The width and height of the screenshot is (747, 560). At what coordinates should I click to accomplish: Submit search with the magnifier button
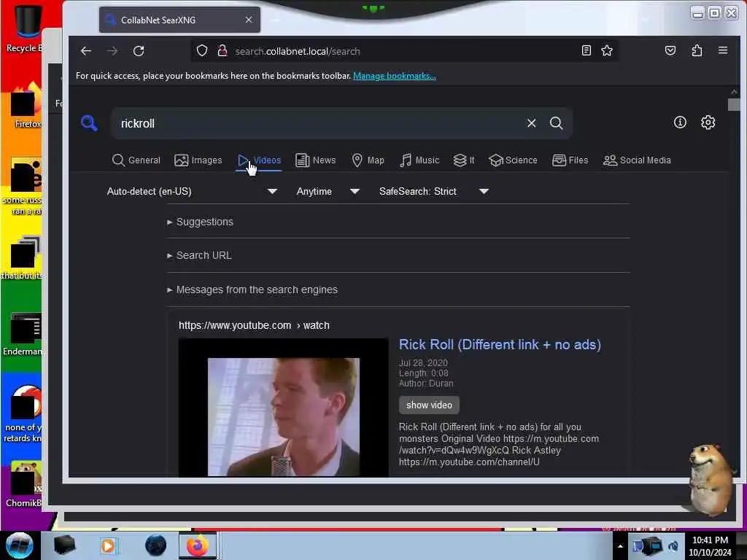(556, 122)
